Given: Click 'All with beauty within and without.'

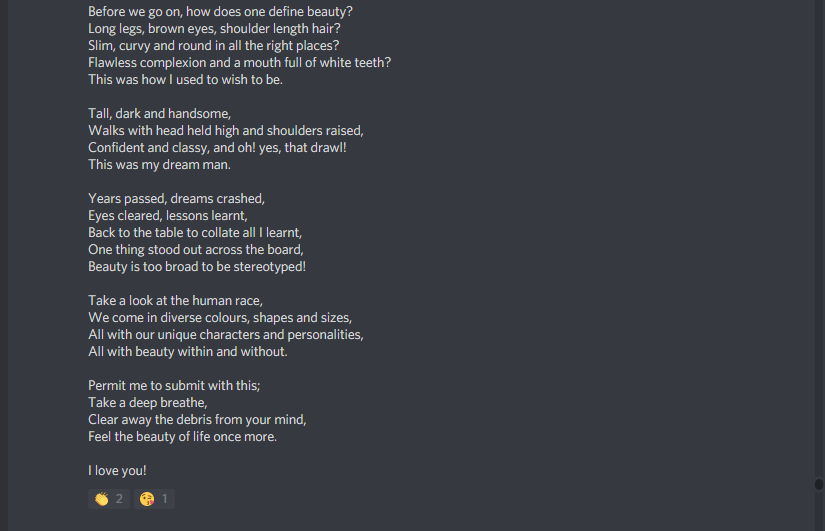Looking at the screenshot, I should pos(187,351).
